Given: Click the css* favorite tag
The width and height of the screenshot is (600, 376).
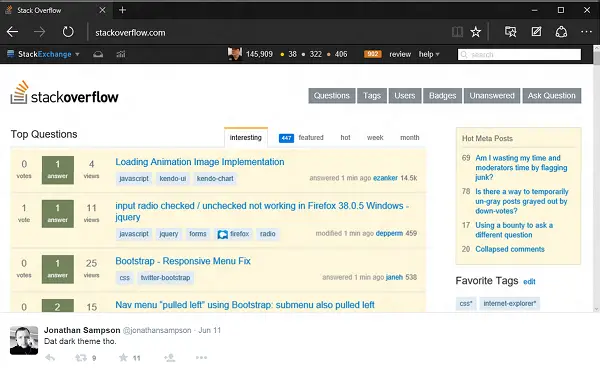Looking at the screenshot, I should (466, 304).
